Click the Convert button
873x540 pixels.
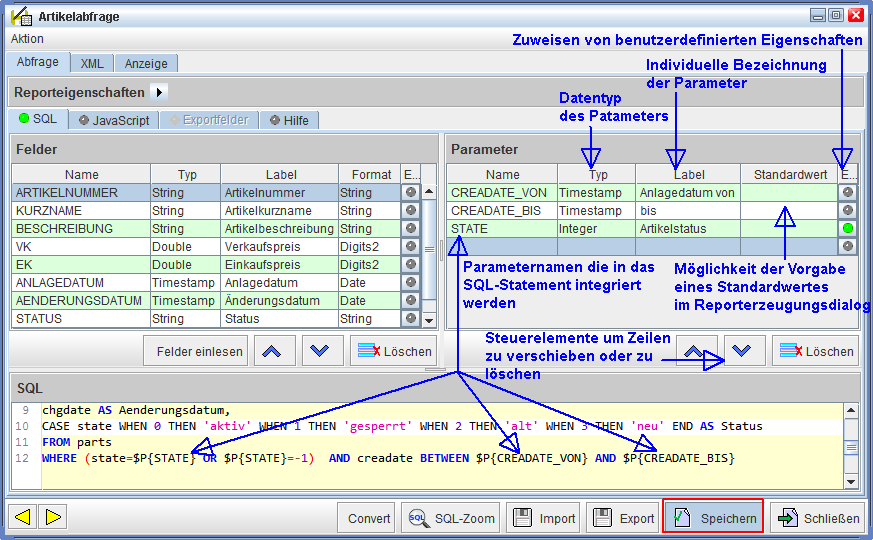click(x=369, y=518)
